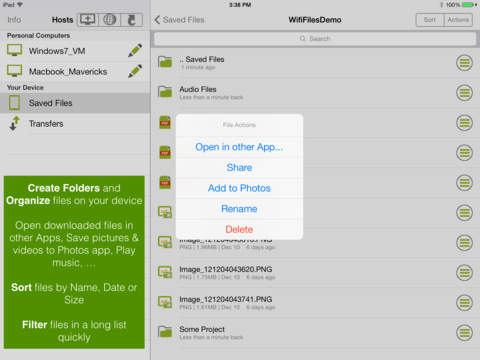Open the Add computer toolbar icon

tap(88, 20)
